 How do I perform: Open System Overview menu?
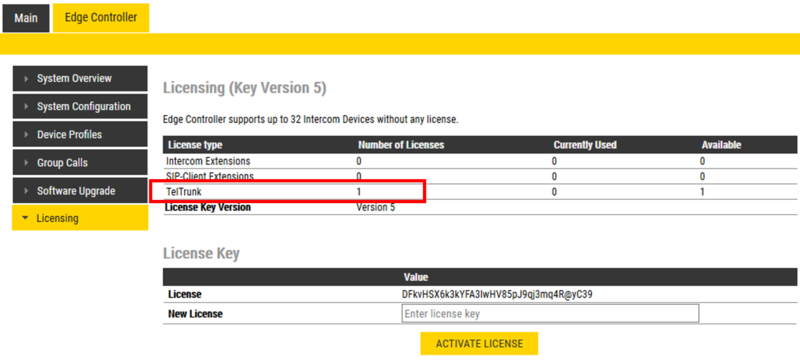click(x=80, y=79)
